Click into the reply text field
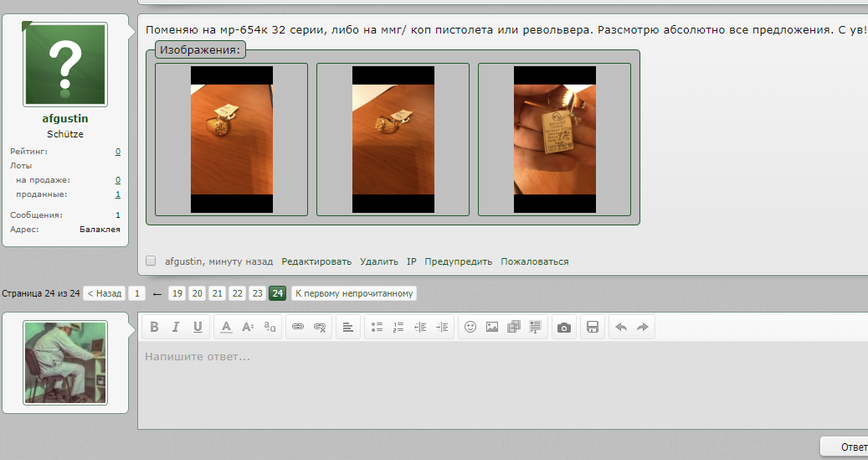 tap(502, 385)
